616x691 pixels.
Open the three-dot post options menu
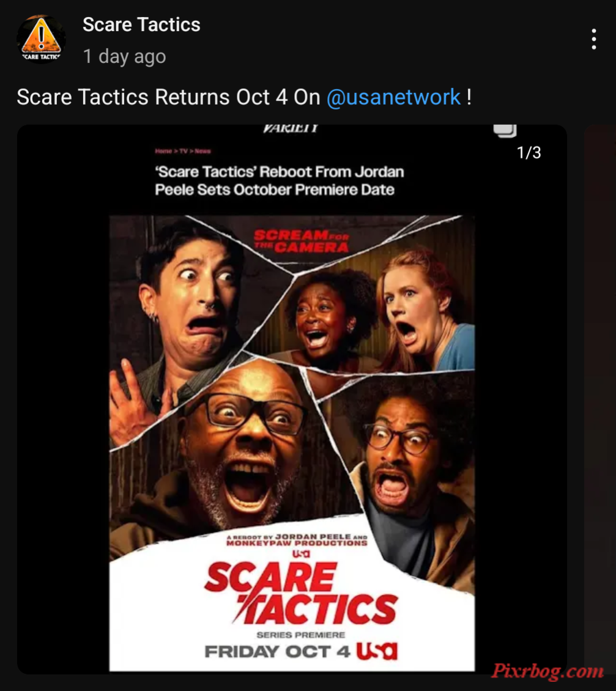594,39
